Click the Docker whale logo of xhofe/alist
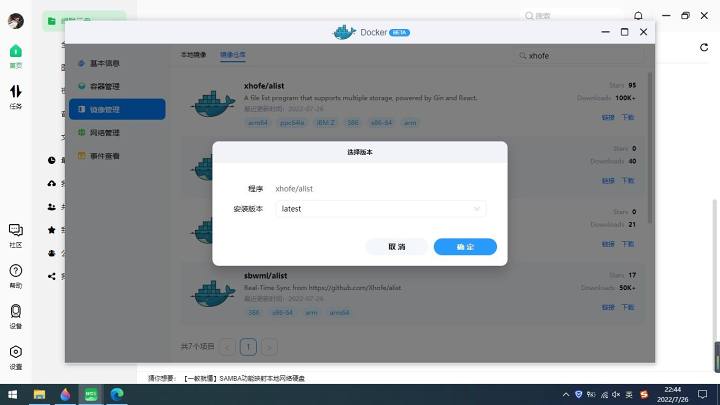This screenshot has height=405, width=720. pos(213,103)
